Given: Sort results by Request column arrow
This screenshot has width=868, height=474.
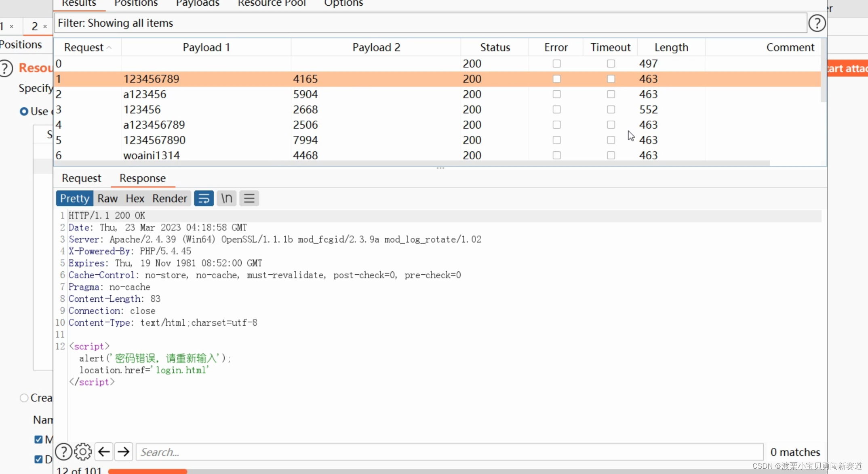Looking at the screenshot, I should [x=109, y=48].
